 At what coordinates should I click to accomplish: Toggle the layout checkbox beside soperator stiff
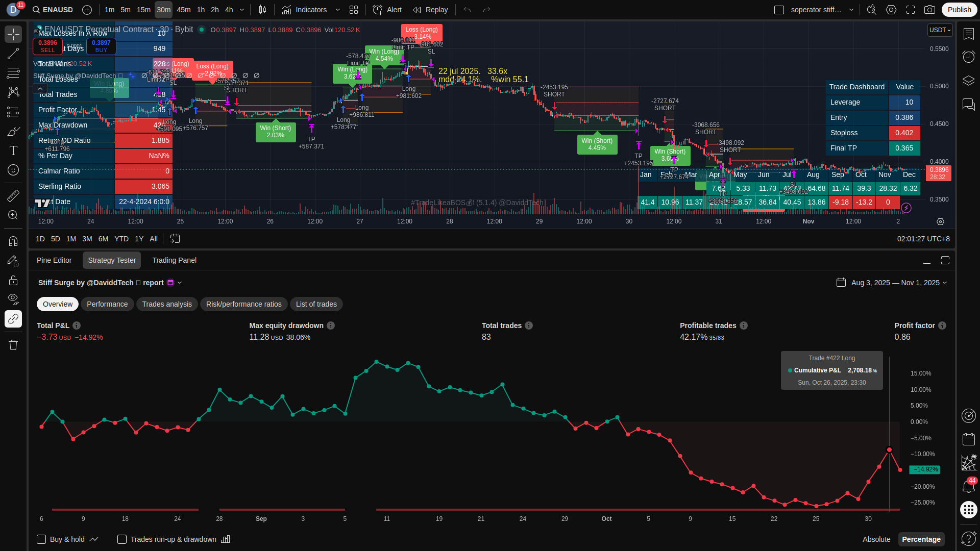point(779,10)
